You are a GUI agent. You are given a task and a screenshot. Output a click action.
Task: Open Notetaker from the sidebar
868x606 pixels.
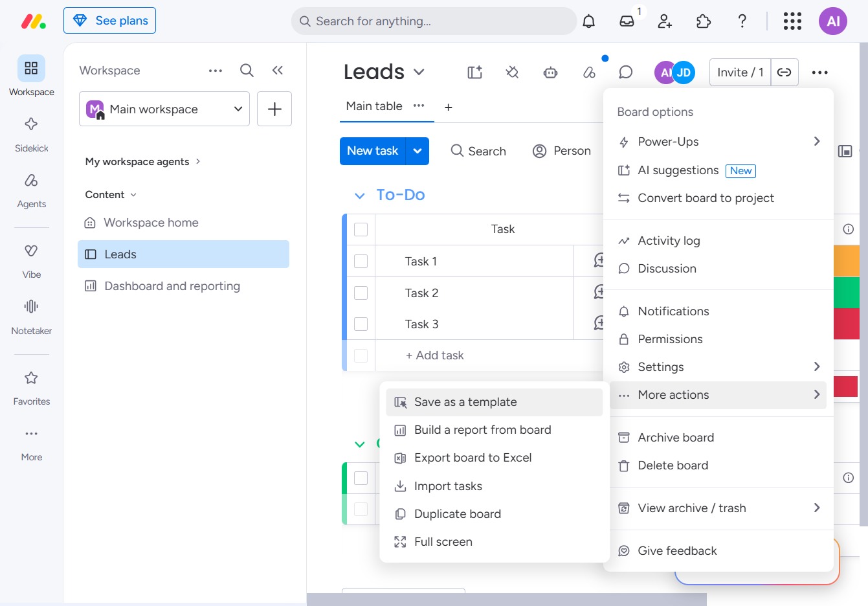coord(31,317)
